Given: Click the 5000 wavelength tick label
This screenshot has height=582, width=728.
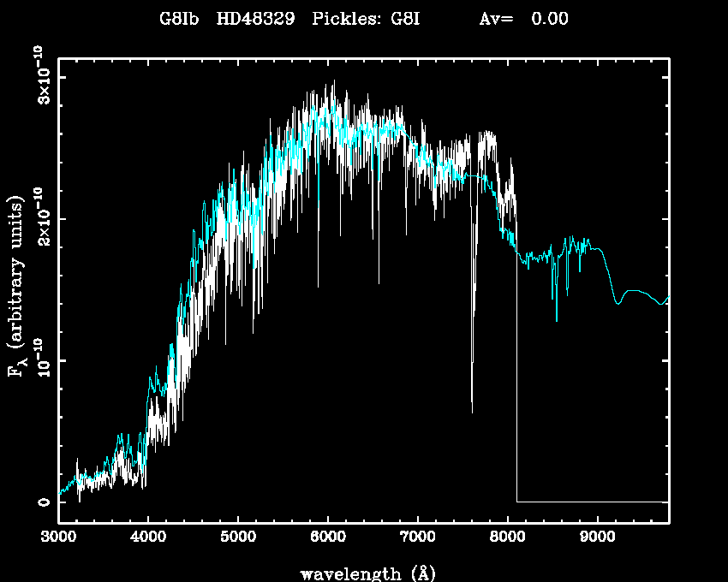Looking at the screenshot, I should tap(237, 539).
